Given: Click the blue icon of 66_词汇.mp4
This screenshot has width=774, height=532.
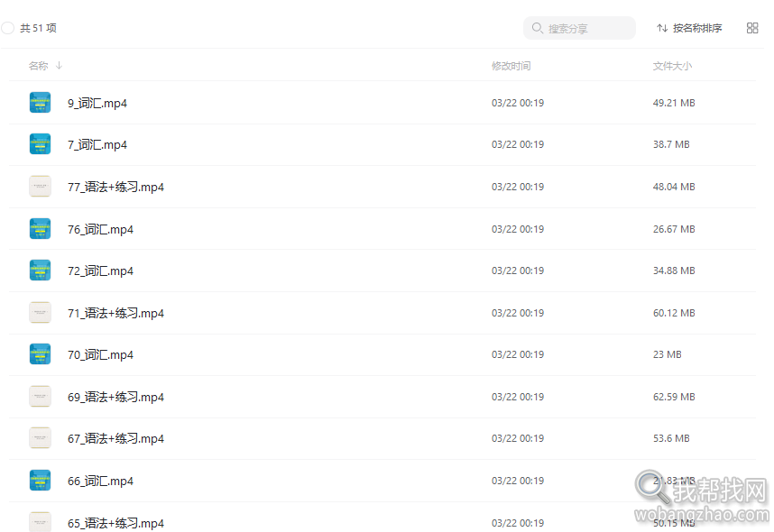Looking at the screenshot, I should click(40, 481).
